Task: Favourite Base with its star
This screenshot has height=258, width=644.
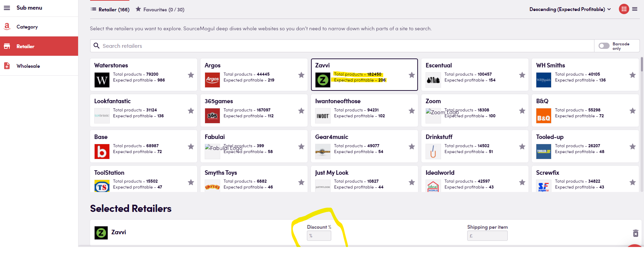Action: point(191,147)
